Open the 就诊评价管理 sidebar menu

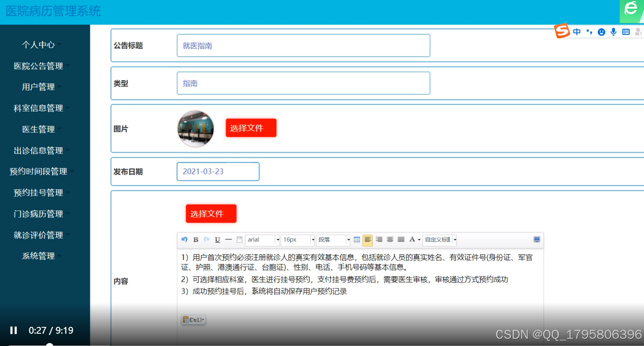42,235
